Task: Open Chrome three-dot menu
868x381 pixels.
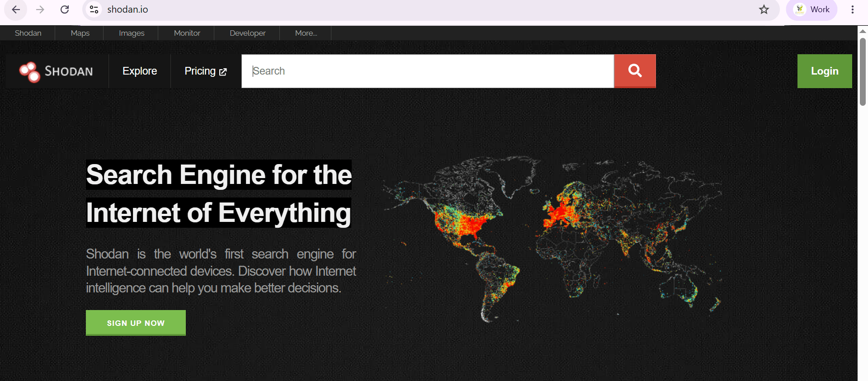Action: coord(853,9)
